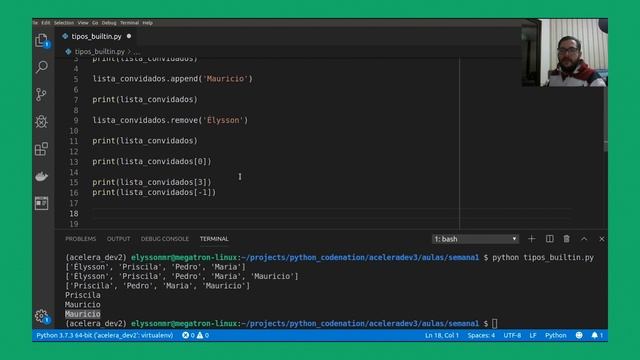Image resolution: width=640 pixels, height=360 pixels.
Task: Open the Terminal menu
Action: pos(129,23)
